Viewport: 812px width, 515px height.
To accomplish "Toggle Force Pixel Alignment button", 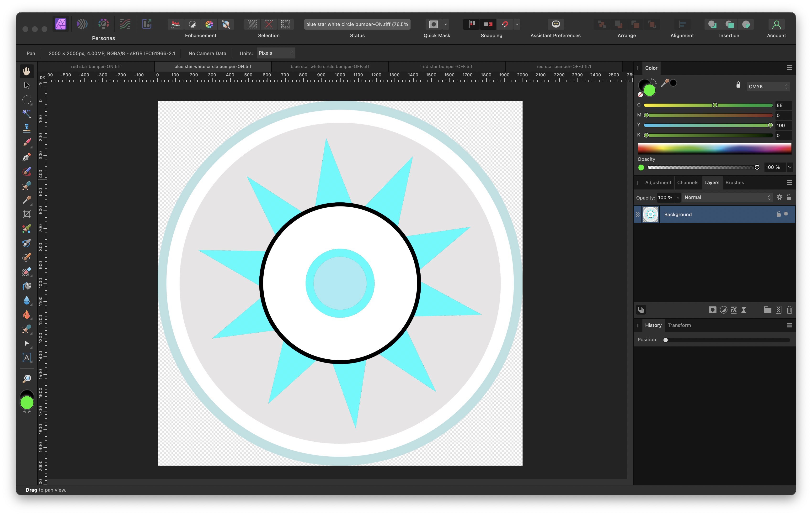I will (x=472, y=24).
